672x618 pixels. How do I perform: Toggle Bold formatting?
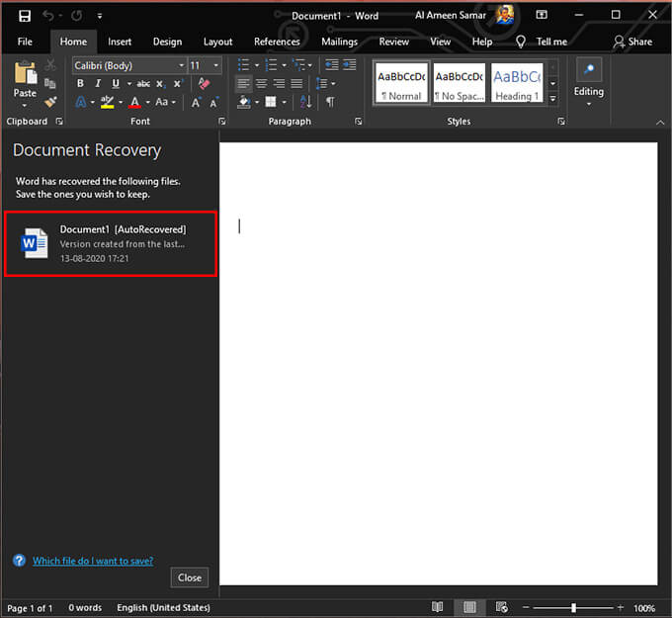[x=80, y=83]
